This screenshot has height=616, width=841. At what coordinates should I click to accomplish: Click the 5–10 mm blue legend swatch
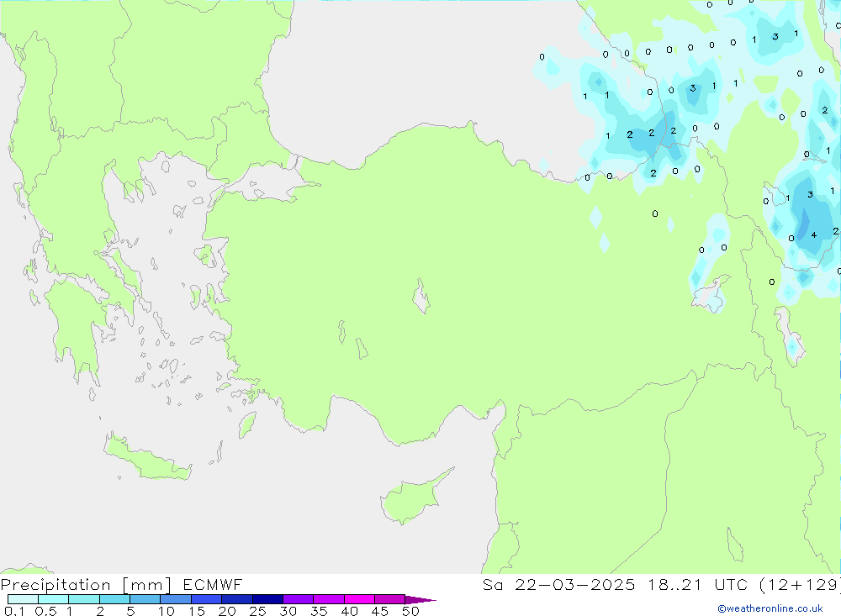[x=145, y=599]
